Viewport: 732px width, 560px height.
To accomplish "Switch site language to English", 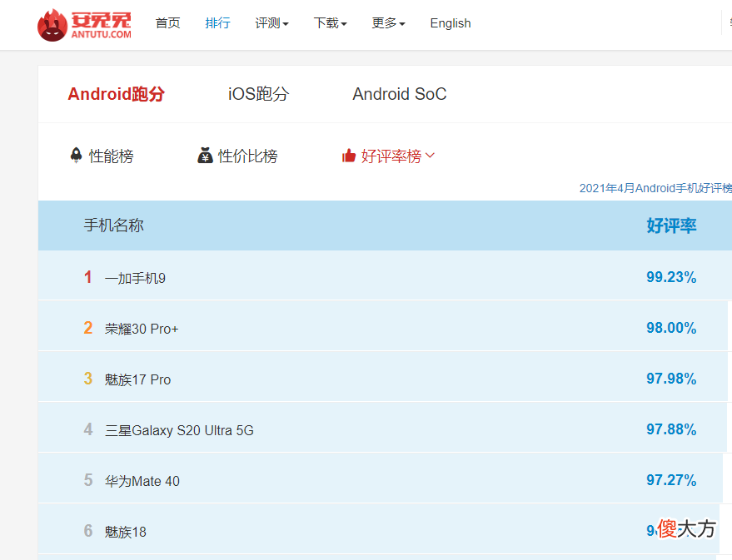I will [451, 22].
